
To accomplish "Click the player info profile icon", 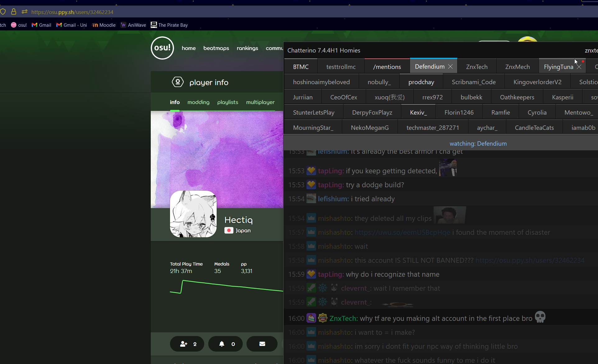I will pos(178,82).
